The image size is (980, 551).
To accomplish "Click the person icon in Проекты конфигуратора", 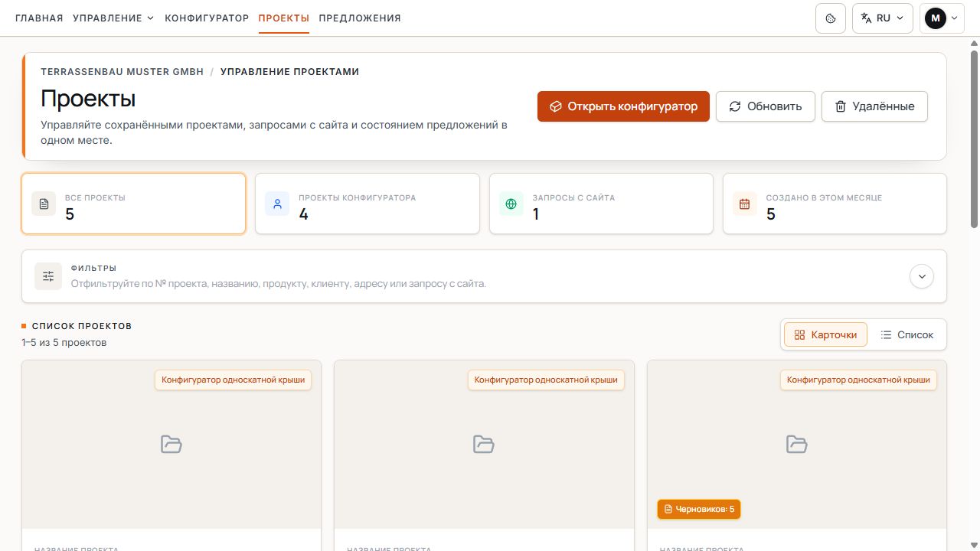I will click(x=277, y=204).
